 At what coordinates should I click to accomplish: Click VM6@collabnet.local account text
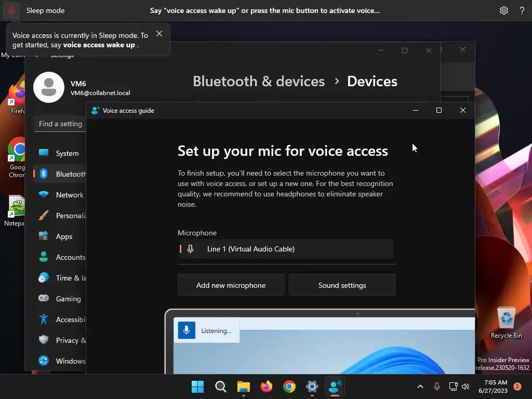100,93
